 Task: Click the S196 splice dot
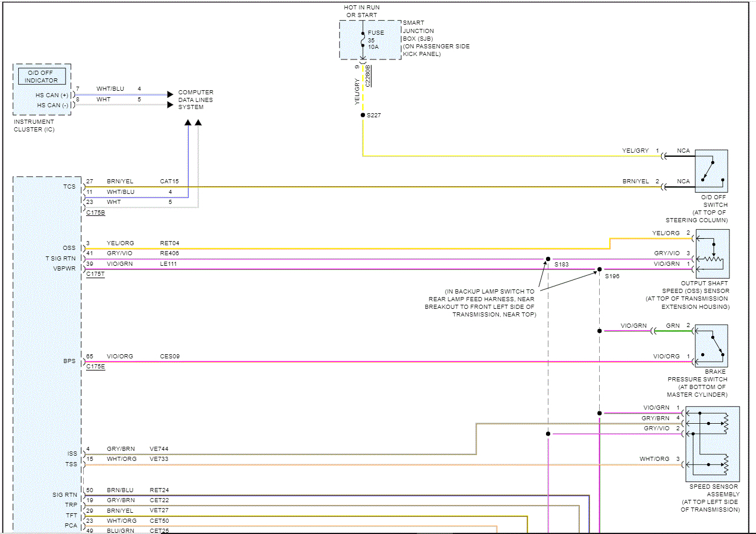click(x=599, y=269)
